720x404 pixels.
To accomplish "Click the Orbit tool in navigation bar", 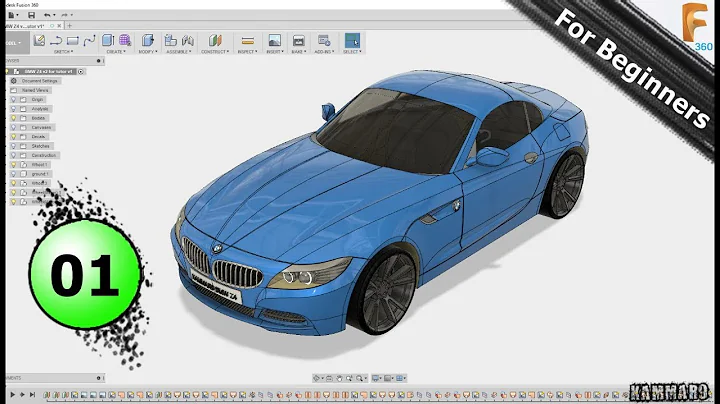I will pyautogui.click(x=316, y=378).
